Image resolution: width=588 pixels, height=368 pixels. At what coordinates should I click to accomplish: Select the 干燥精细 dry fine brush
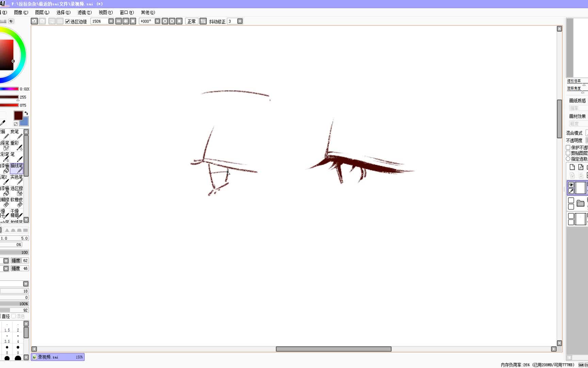point(17,213)
